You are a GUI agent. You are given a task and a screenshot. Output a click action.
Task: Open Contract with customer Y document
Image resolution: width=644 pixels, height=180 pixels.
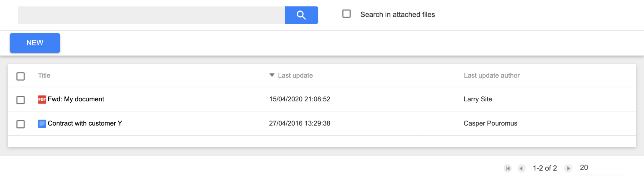point(85,123)
